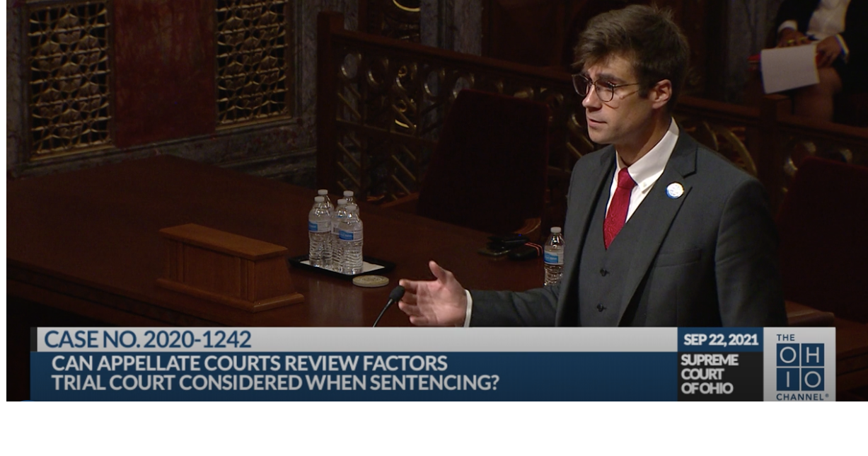This screenshot has width=868, height=456.
Task: Click the podium microphone tip
Action: click(x=397, y=293)
